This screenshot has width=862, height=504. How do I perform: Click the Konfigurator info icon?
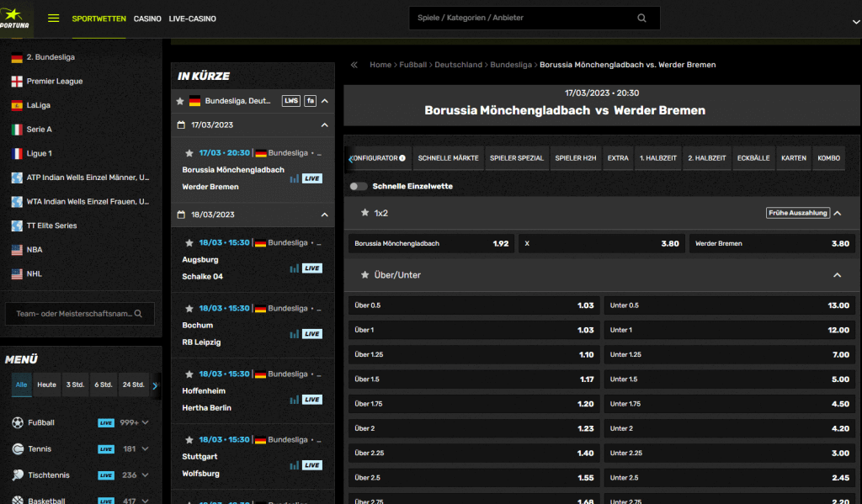(x=402, y=158)
